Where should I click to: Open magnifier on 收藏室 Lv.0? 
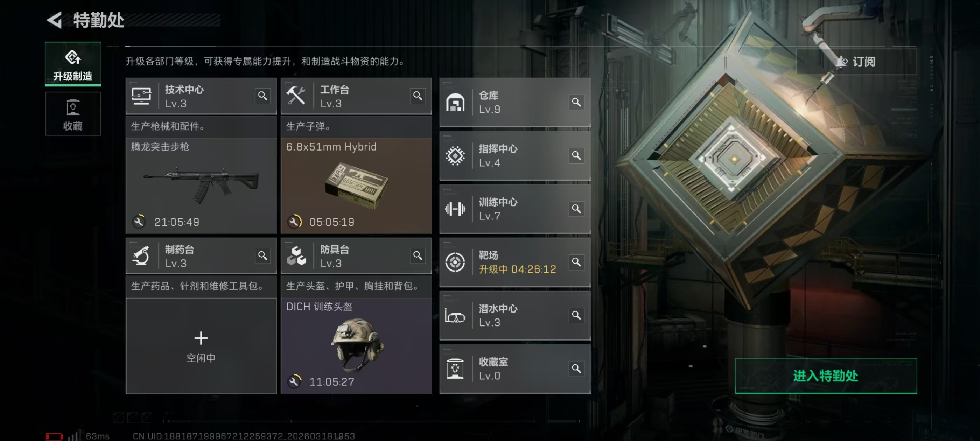pyautogui.click(x=576, y=369)
